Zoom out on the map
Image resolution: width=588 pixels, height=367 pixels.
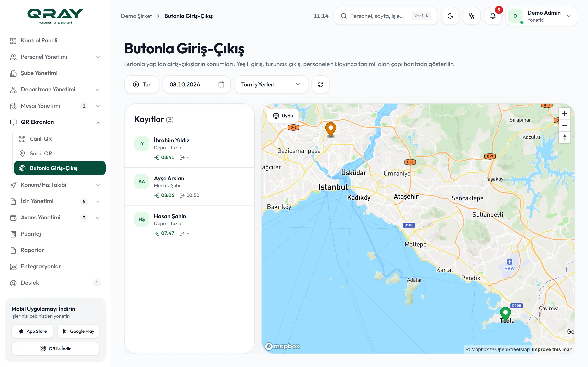[565, 125]
